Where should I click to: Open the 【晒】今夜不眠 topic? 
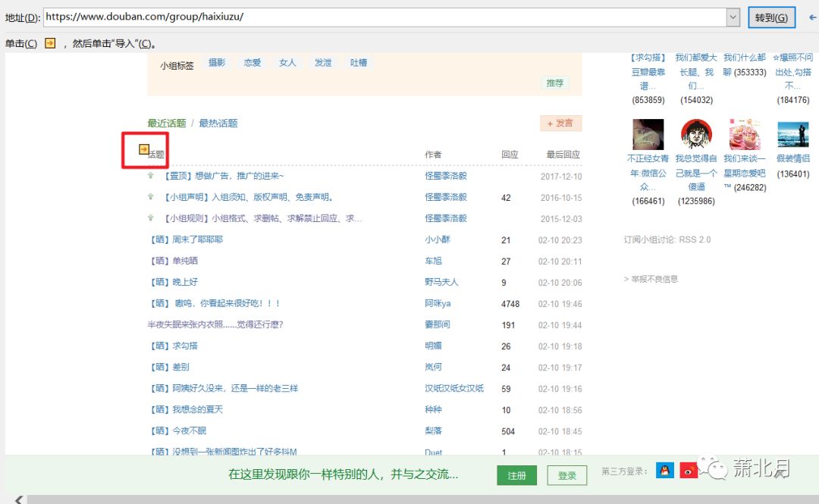[x=177, y=431]
